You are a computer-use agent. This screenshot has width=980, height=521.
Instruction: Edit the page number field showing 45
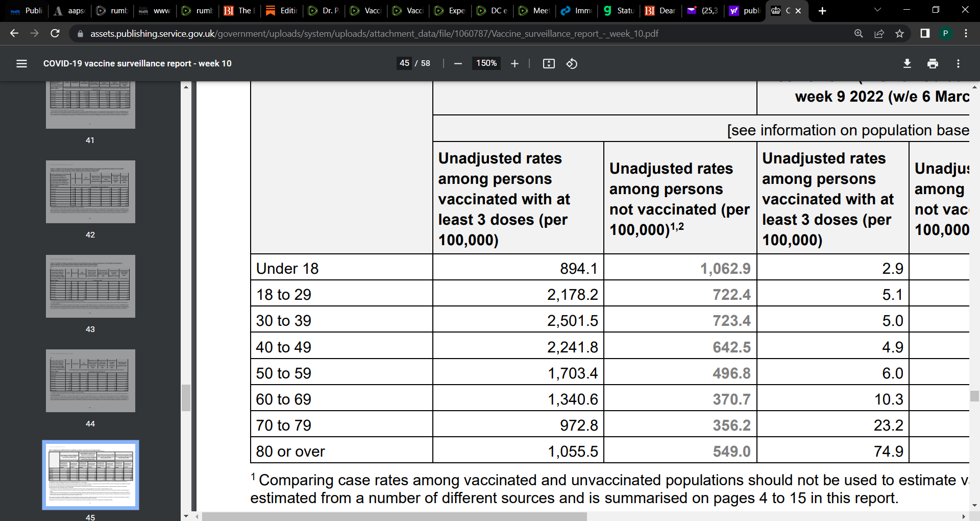pyautogui.click(x=404, y=63)
